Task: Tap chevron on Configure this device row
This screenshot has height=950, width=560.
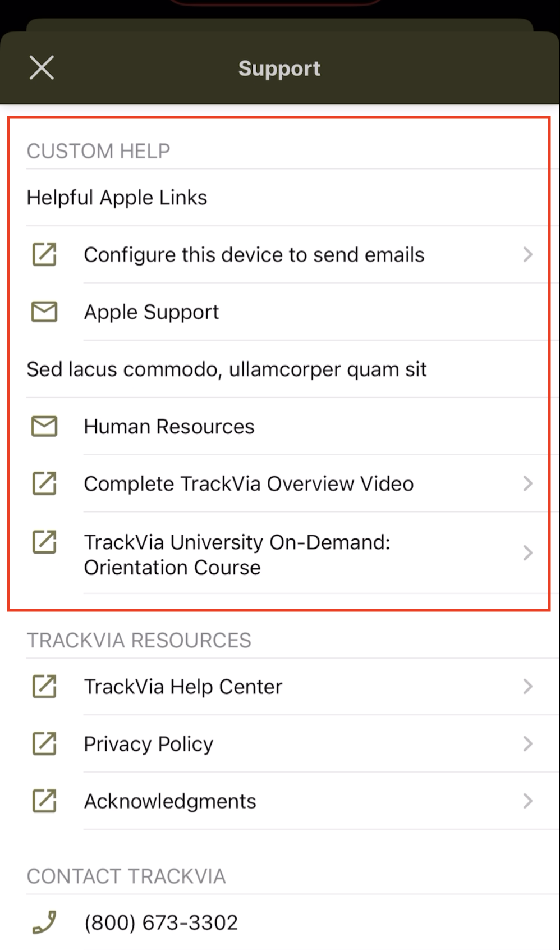Action: tap(527, 254)
